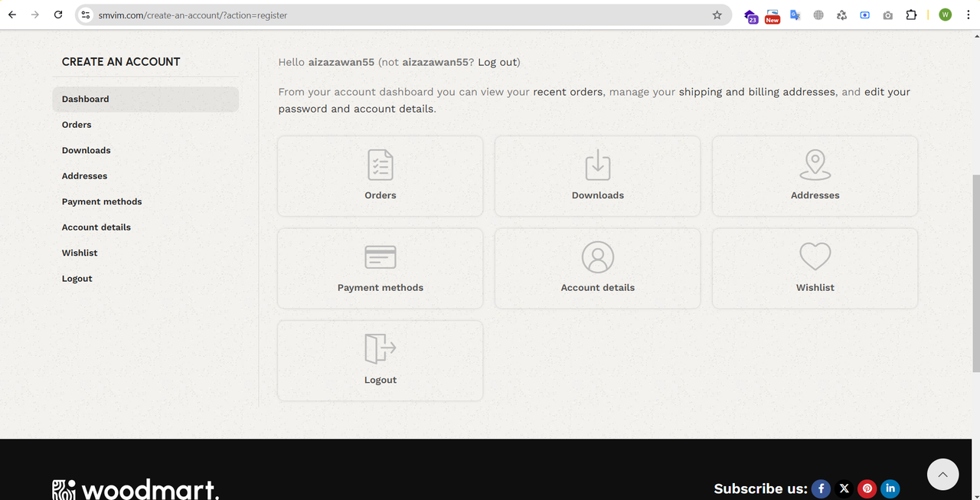Click the Addresses card label text
This screenshot has height=500, width=980.
pos(815,195)
